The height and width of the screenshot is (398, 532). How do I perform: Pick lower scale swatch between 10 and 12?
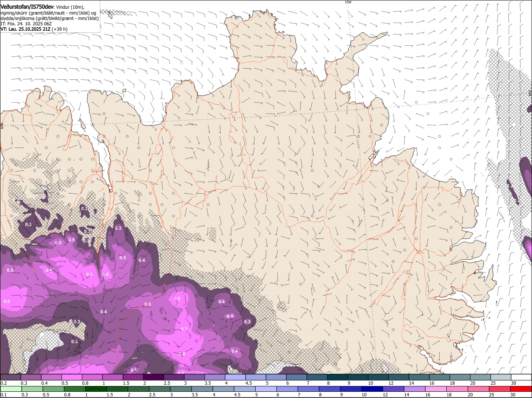(x=372, y=389)
